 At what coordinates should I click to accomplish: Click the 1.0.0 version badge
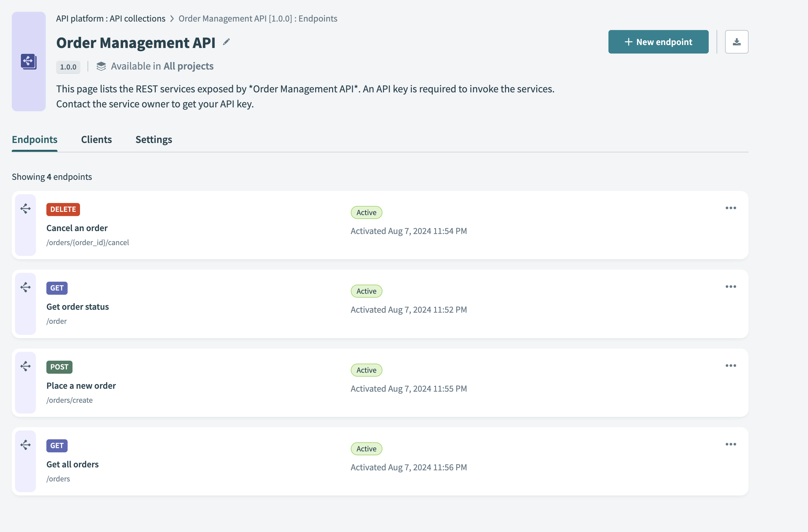[68, 67]
